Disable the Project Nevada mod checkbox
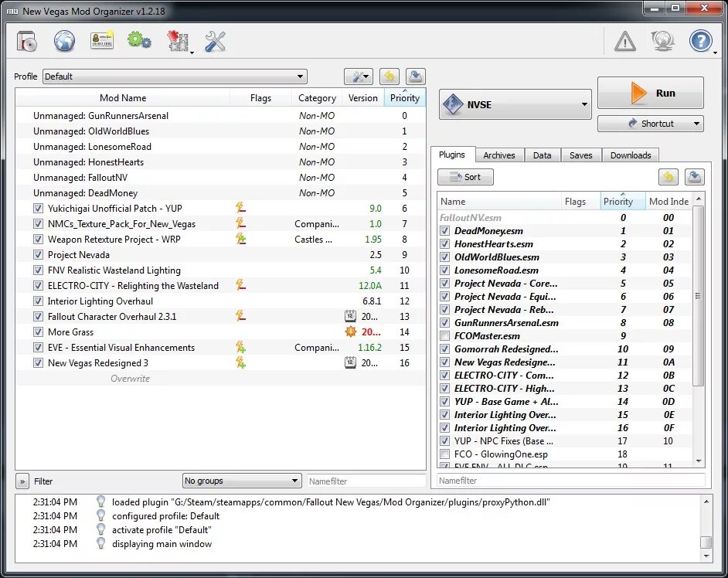 point(38,255)
